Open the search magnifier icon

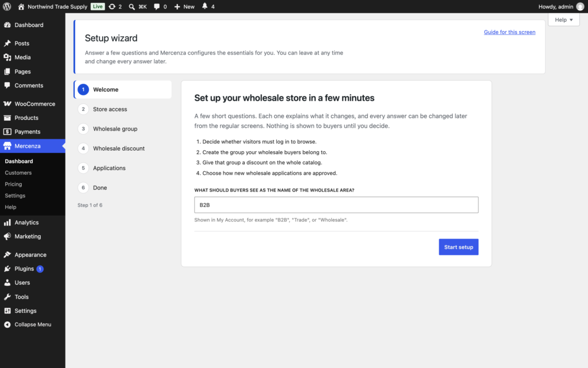point(131,6)
